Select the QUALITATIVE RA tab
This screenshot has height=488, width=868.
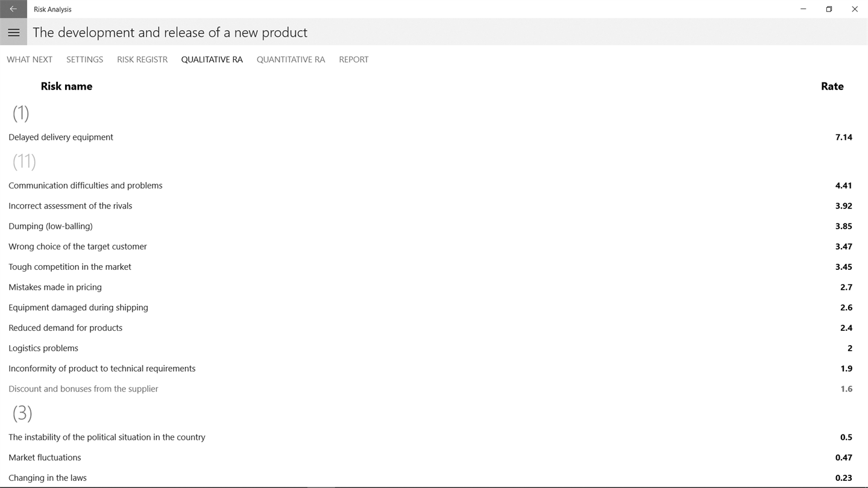[212, 60]
